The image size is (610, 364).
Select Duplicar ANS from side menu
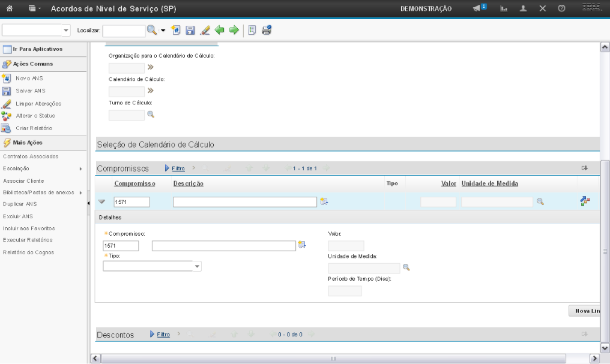(20, 204)
